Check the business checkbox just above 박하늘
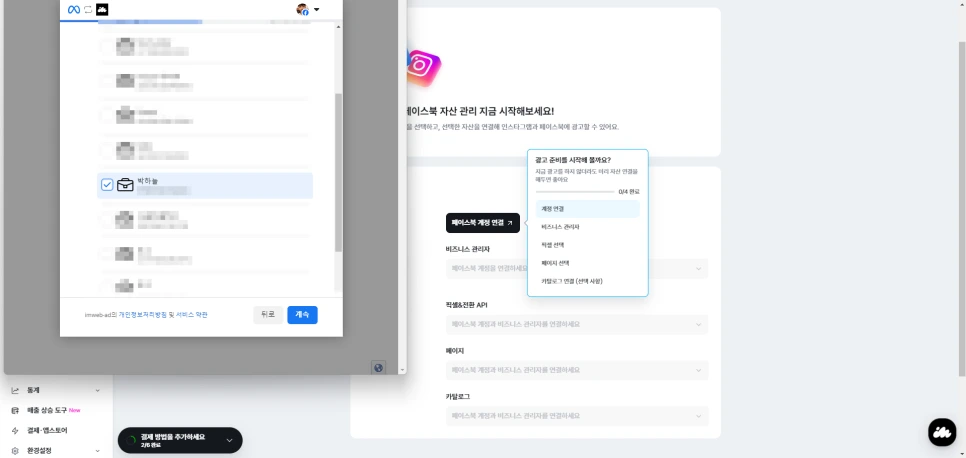The width and height of the screenshot is (966, 458). coord(107,150)
